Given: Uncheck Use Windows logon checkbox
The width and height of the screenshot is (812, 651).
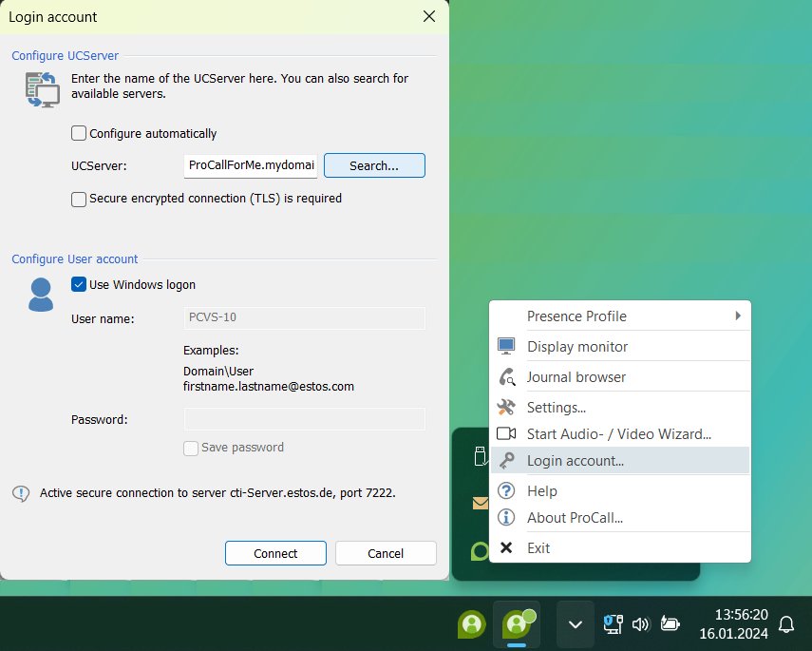Looking at the screenshot, I should click(x=80, y=285).
